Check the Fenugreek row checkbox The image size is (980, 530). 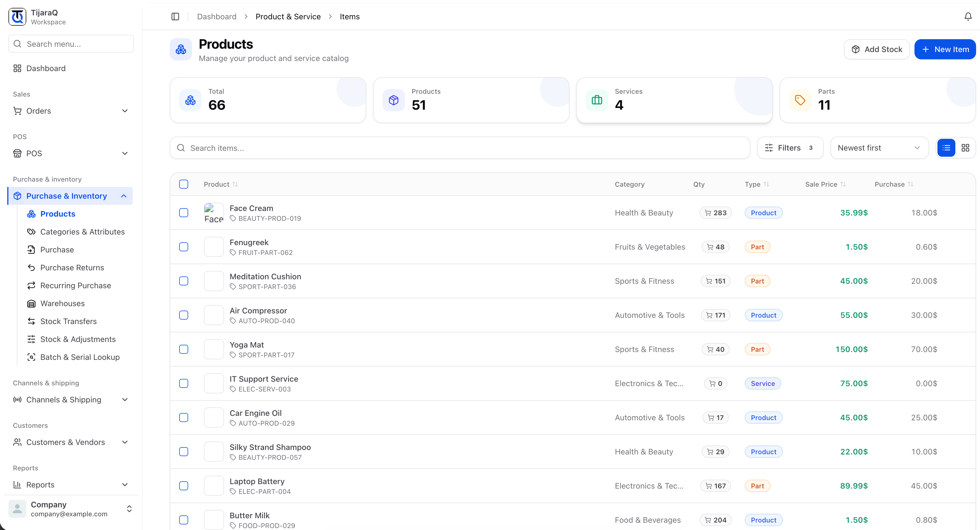pos(184,247)
